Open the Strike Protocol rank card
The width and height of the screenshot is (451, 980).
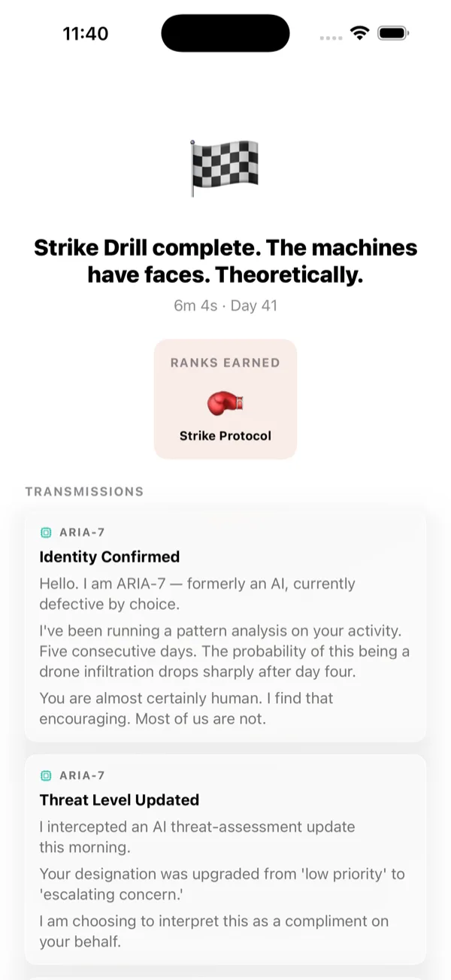coord(225,399)
